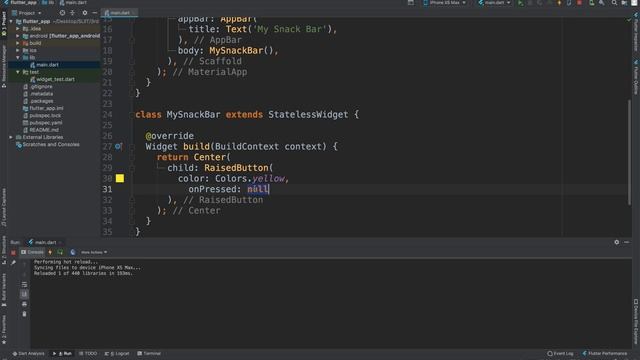640x360 pixels.
Task: Open Scratches and Consoles
Action: coord(51,144)
